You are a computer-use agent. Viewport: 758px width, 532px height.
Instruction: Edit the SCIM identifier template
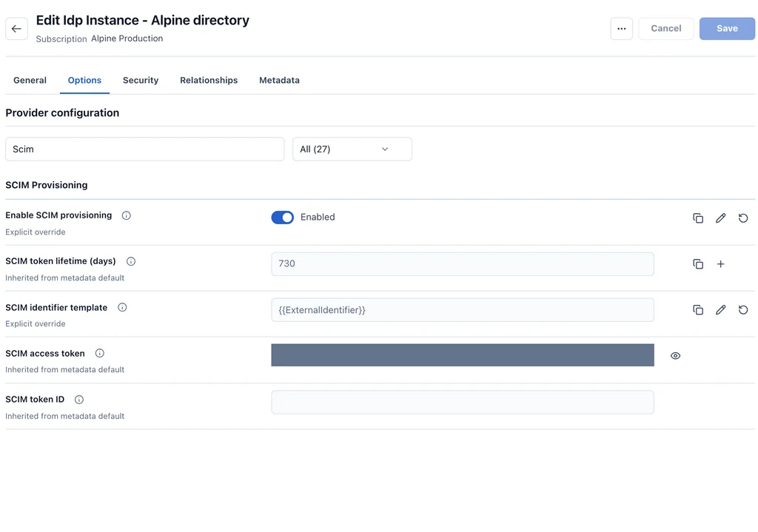720,310
